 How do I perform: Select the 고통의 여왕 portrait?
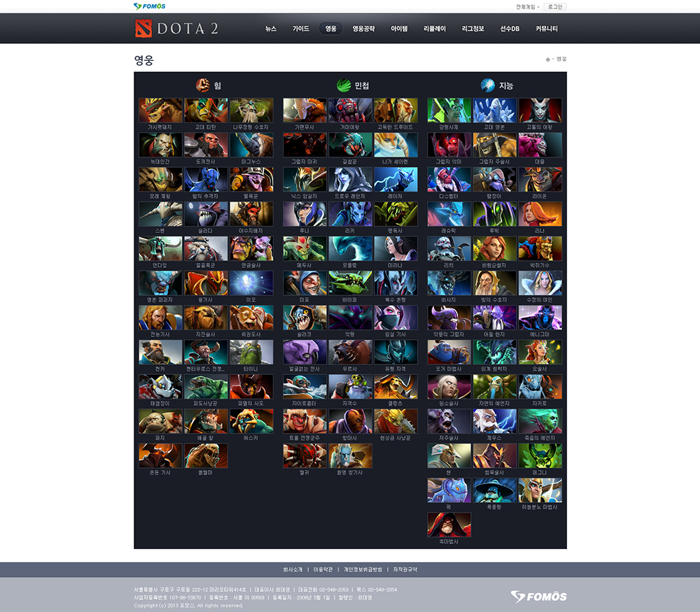coord(540,111)
